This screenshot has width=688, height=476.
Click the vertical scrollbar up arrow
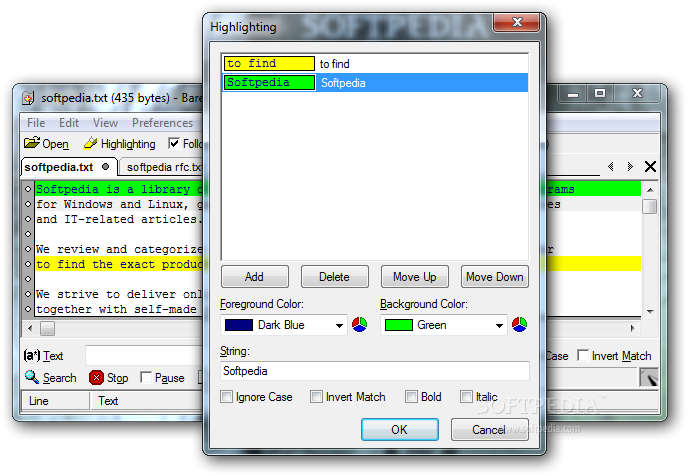pos(650,190)
